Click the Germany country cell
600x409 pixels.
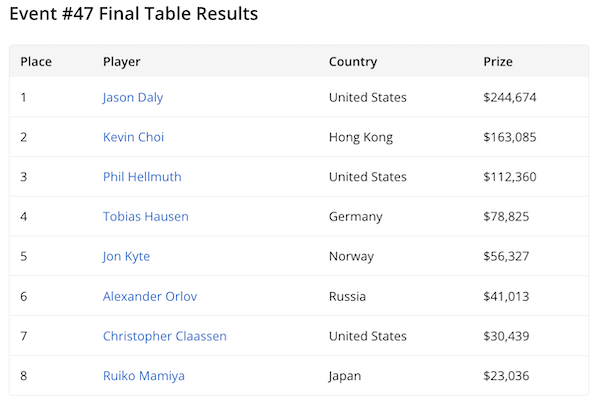(x=355, y=216)
